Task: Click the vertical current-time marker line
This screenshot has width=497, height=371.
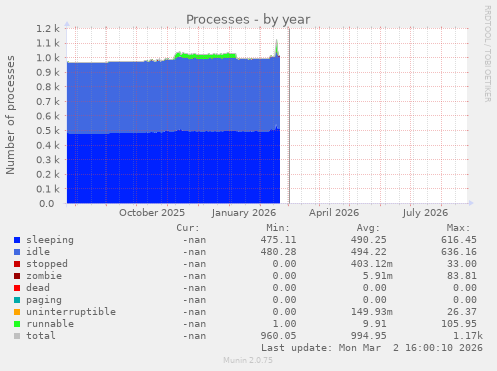Action: tap(289, 116)
